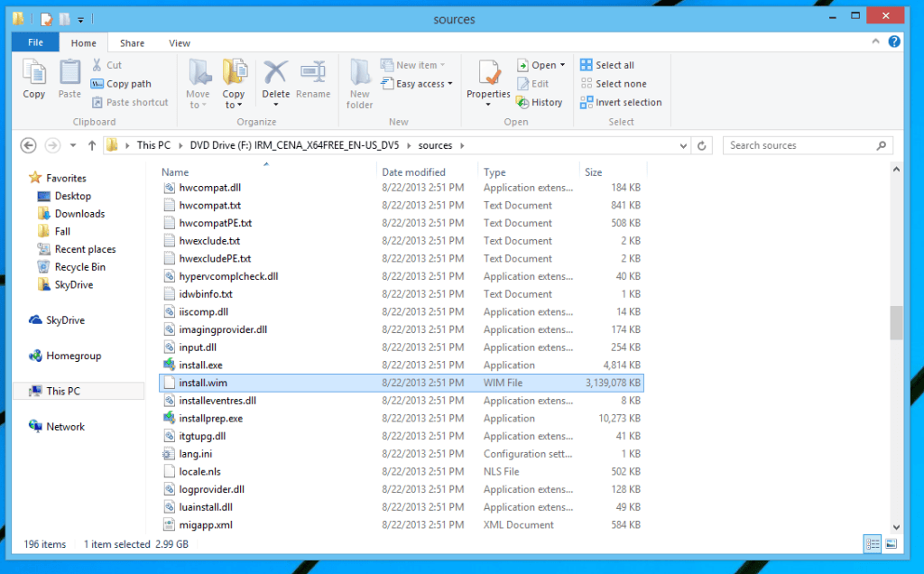This screenshot has height=574, width=924.
Task: Click the quick access Properties icon in title bar
Action: click(x=47, y=20)
